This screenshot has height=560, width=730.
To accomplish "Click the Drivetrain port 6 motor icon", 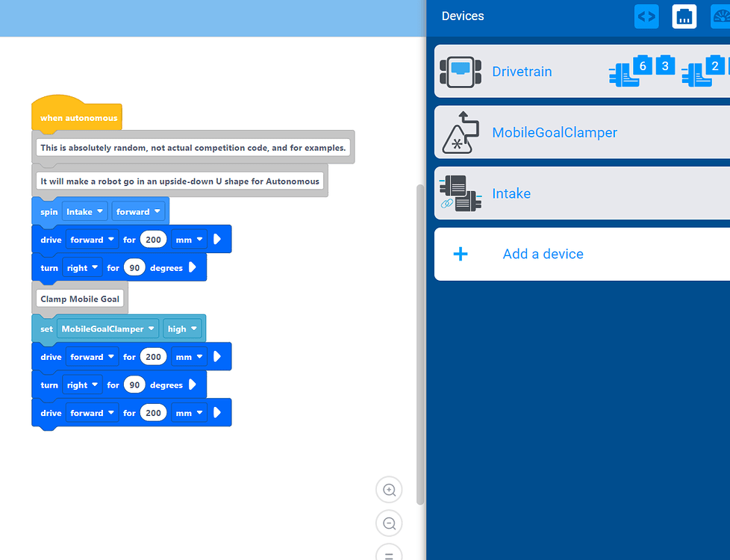I will click(631, 71).
